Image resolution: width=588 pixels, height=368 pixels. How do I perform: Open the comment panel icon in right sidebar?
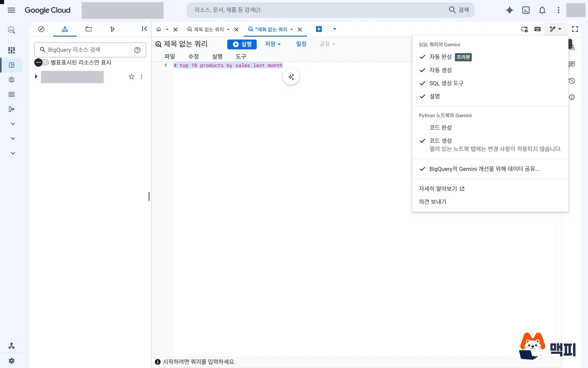[x=572, y=64]
